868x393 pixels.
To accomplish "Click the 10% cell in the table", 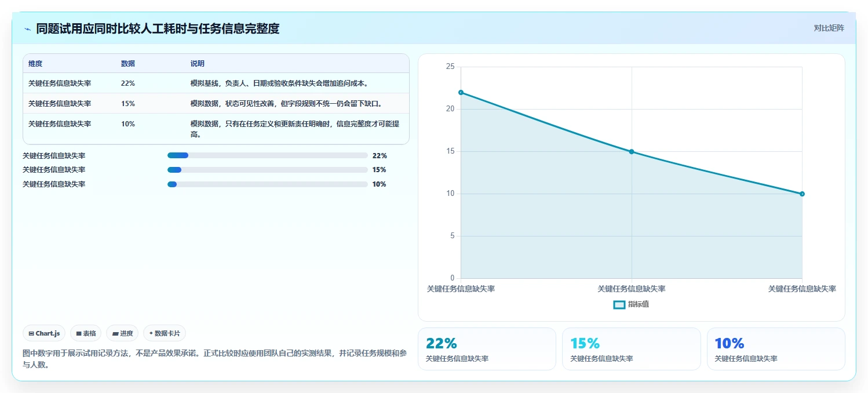I will coord(128,124).
